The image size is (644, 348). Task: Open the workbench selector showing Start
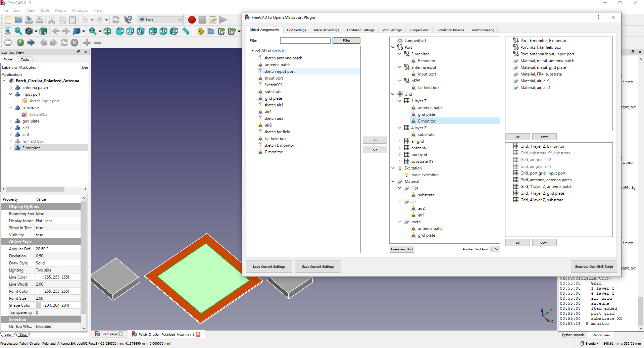pyautogui.click(x=160, y=20)
